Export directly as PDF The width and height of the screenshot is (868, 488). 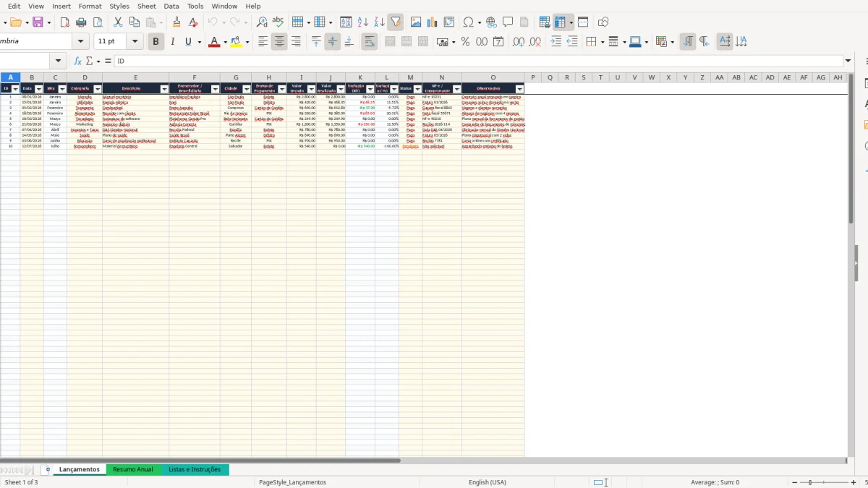[x=64, y=22]
